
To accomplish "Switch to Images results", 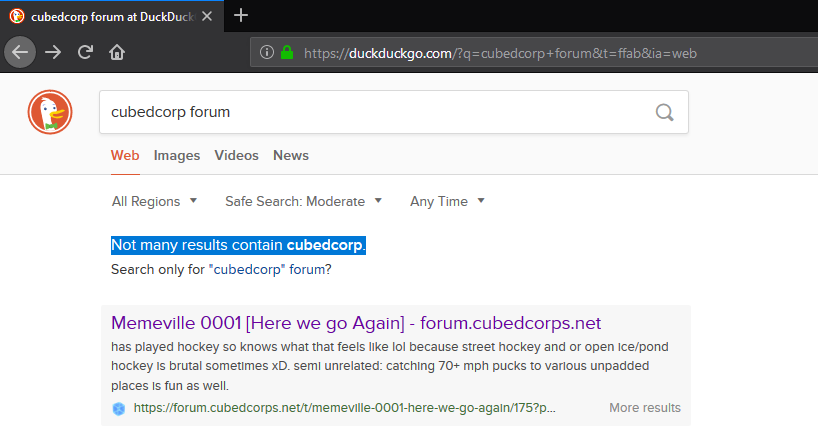I will tap(177, 155).
